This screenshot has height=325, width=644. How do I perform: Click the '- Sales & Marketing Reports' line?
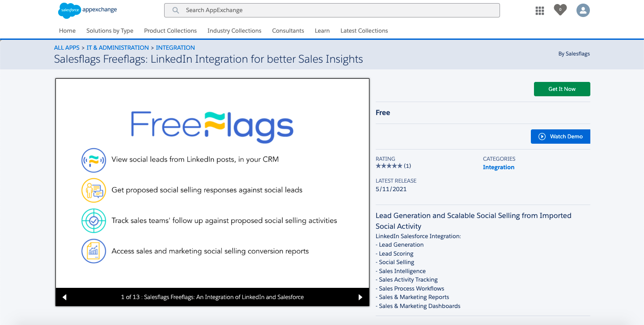pyautogui.click(x=412, y=297)
